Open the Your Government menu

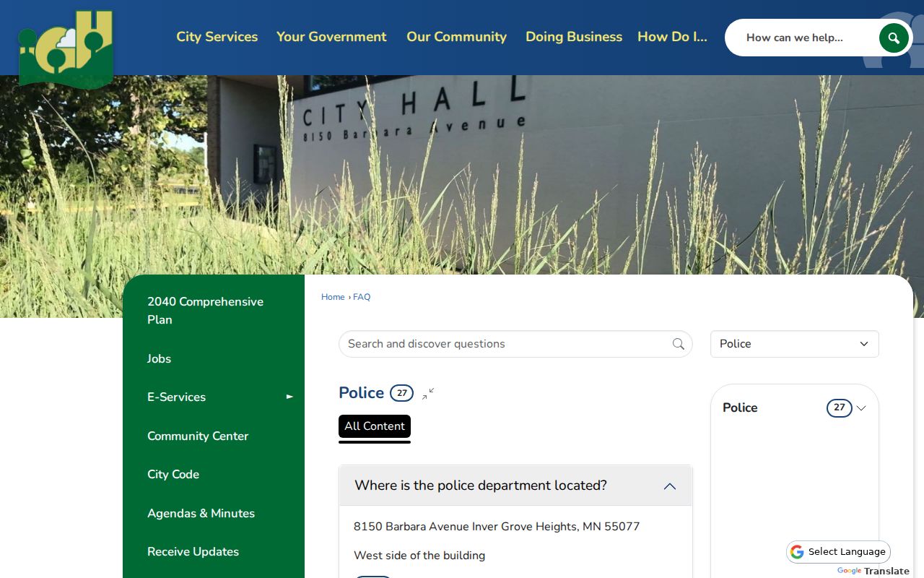331,37
